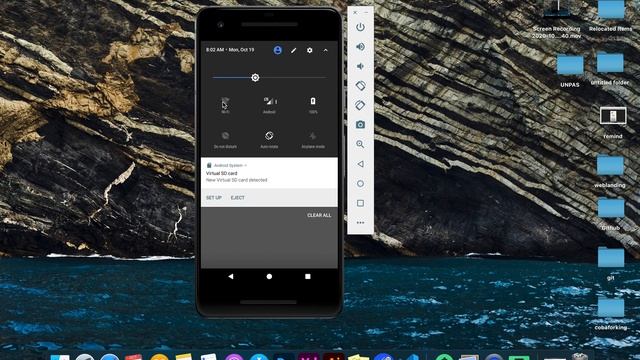The image size is (640, 360).
Task: Activate the emulator zoom magnifier tool
Action: (x=360, y=144)
